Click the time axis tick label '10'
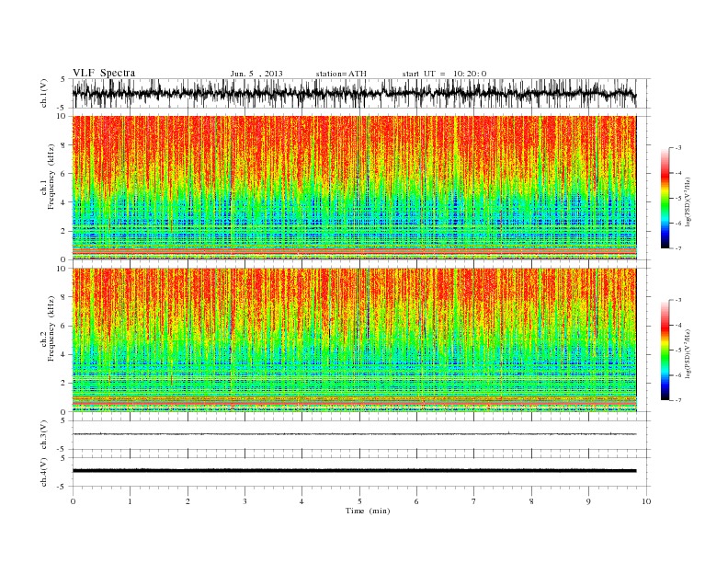This screenshot has height=563, width=728. (x=646, y=501)
